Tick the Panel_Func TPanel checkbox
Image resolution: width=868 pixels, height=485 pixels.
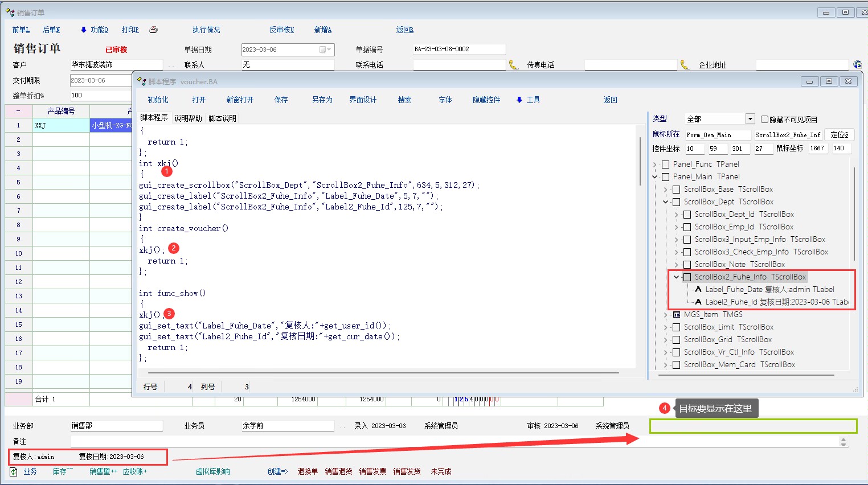[x=665, y=165]
